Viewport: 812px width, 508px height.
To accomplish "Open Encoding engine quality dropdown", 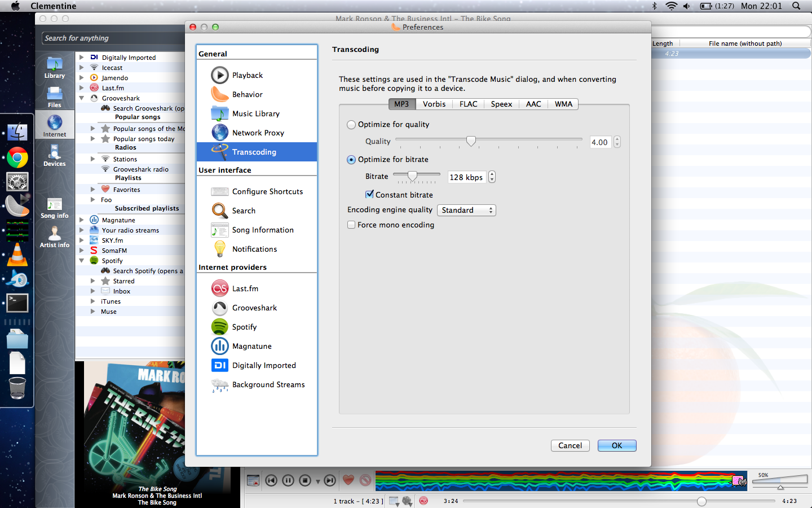I will tap(466, 210).
